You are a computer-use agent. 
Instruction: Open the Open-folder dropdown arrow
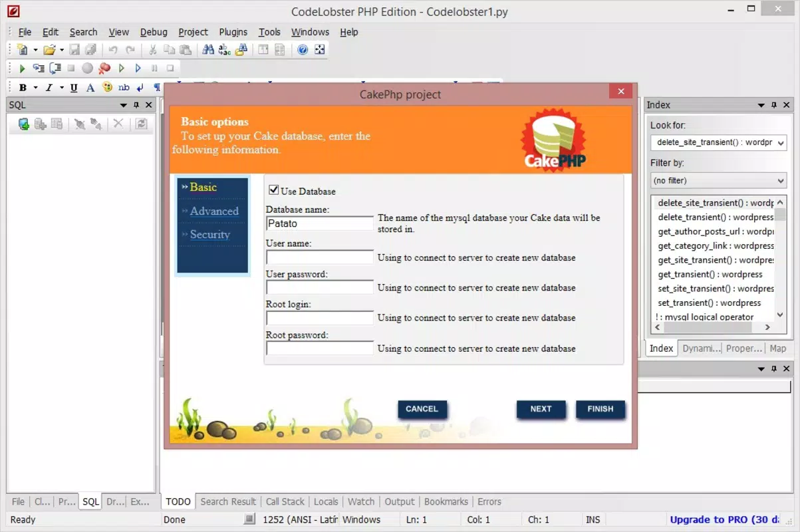tap(62, 50)
